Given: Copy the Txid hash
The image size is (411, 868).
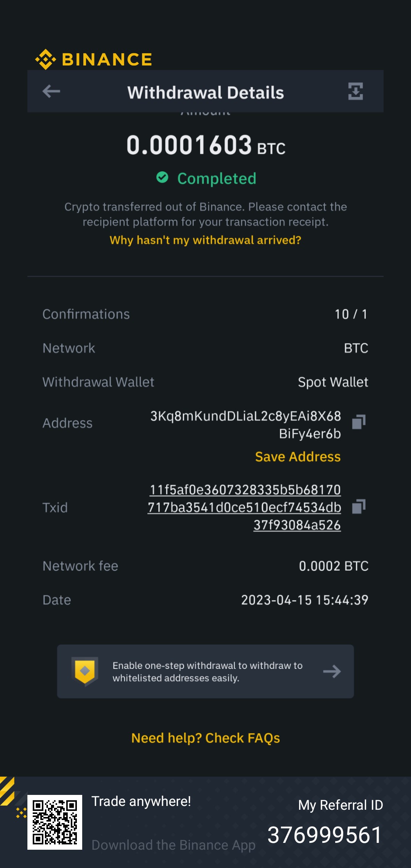Looking at the screenshot, I should [358, 507].
